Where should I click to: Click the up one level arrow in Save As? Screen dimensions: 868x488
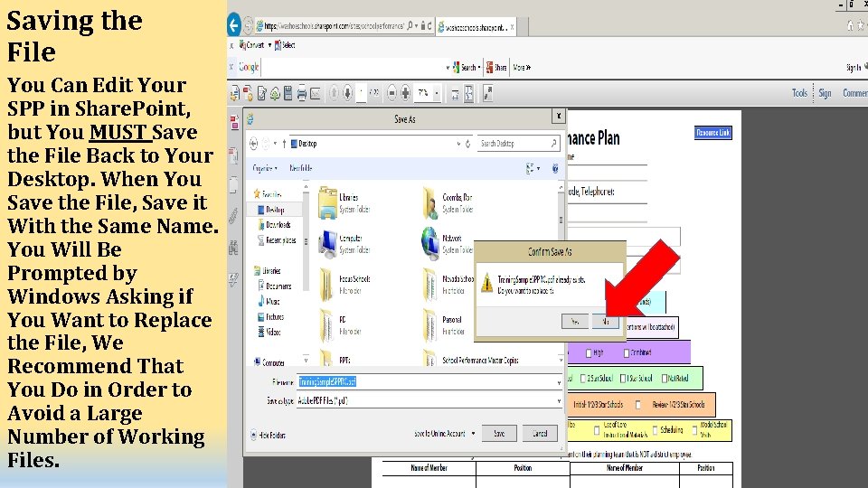[285, 144]
